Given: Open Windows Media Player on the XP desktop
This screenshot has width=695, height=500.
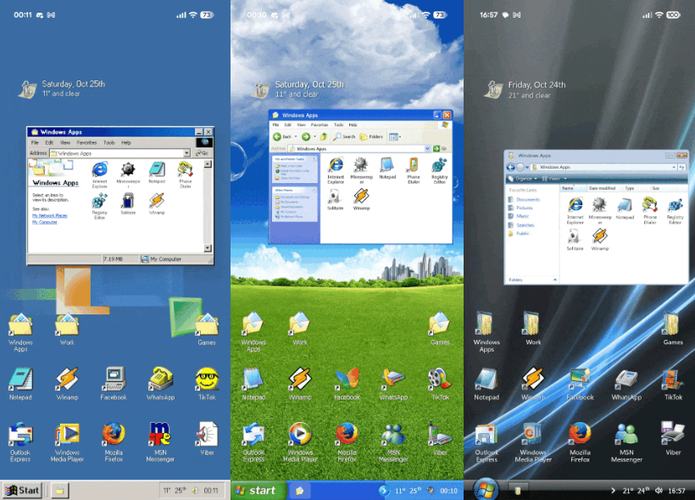Looking at the screenshot, I should tap(299, 434).
